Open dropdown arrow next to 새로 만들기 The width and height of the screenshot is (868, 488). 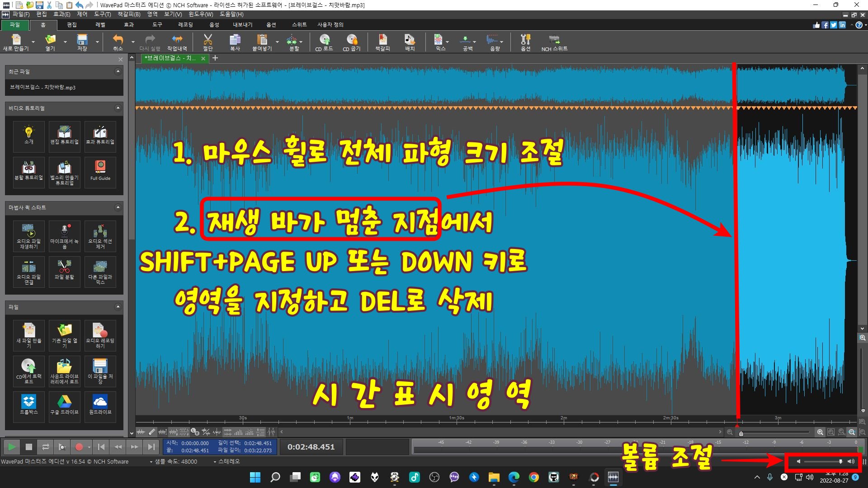tap(33, 42)
